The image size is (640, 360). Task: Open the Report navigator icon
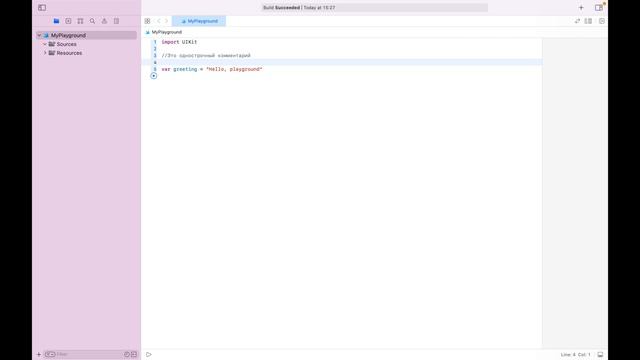coord(116,21)
